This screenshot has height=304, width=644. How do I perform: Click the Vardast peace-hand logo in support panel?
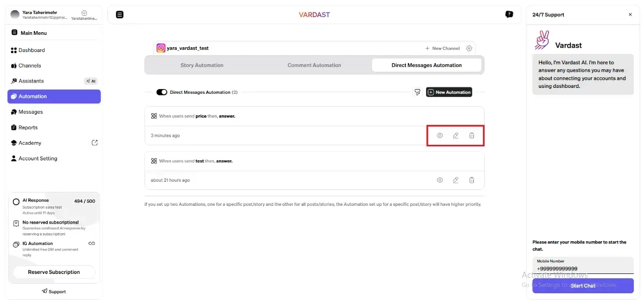pyautogui.click(x=542, y=41)
